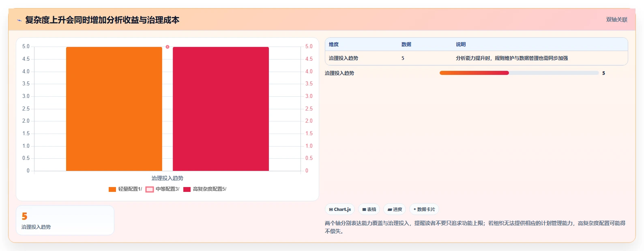Click the card title 复杂度上升会同时增加分析收益与治理成本

(102, 20)
